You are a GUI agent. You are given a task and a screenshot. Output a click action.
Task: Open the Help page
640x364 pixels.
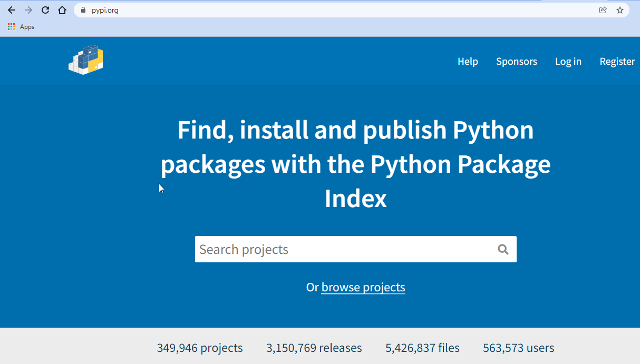[x=468, y=61]
